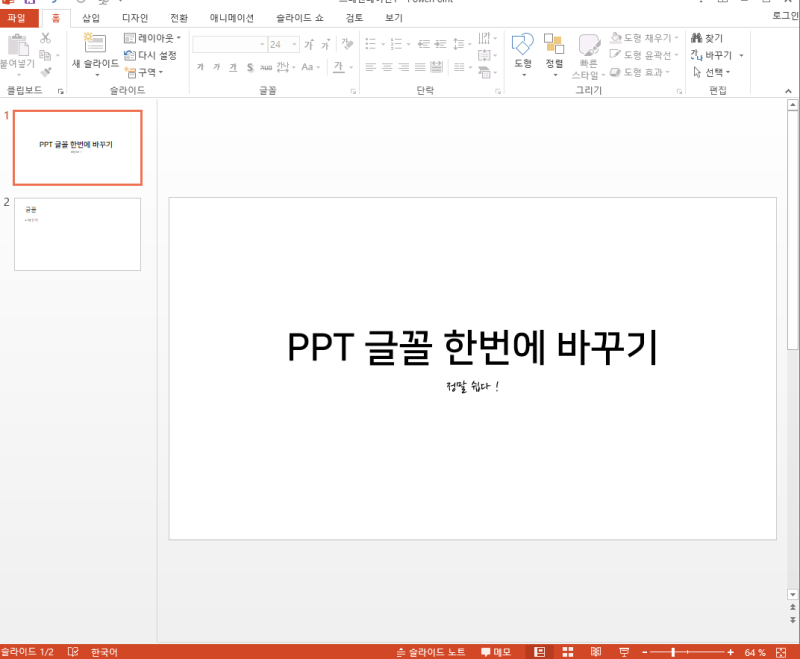Toggle the slide notes (슬라이드 노트) pane

click(x=431, y=652)
